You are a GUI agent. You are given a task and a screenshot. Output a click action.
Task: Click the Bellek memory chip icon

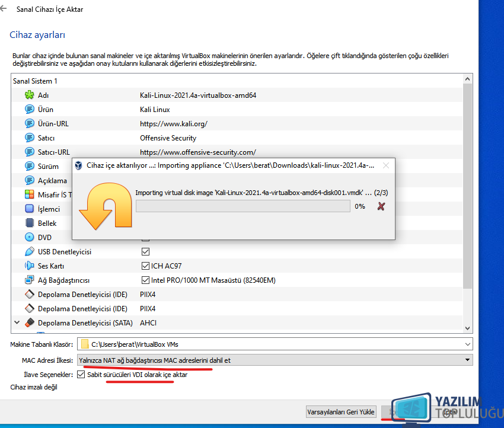coord(29,223)
